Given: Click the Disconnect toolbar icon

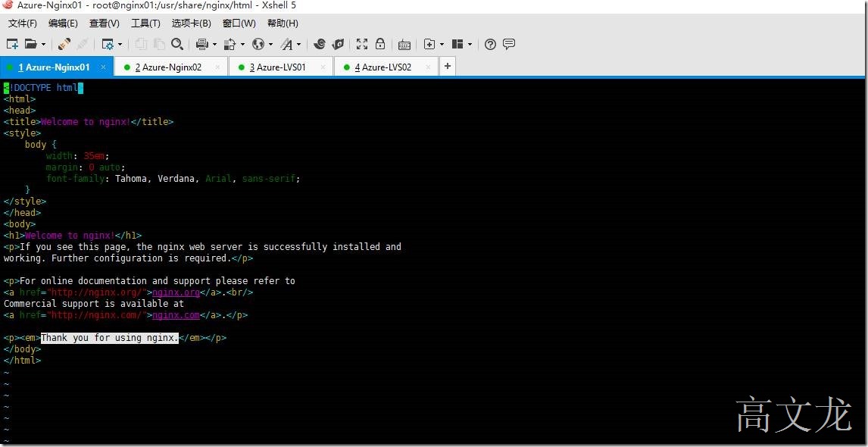Looking at the screenshot, I should pyautogui.click(x=83, y=44).
